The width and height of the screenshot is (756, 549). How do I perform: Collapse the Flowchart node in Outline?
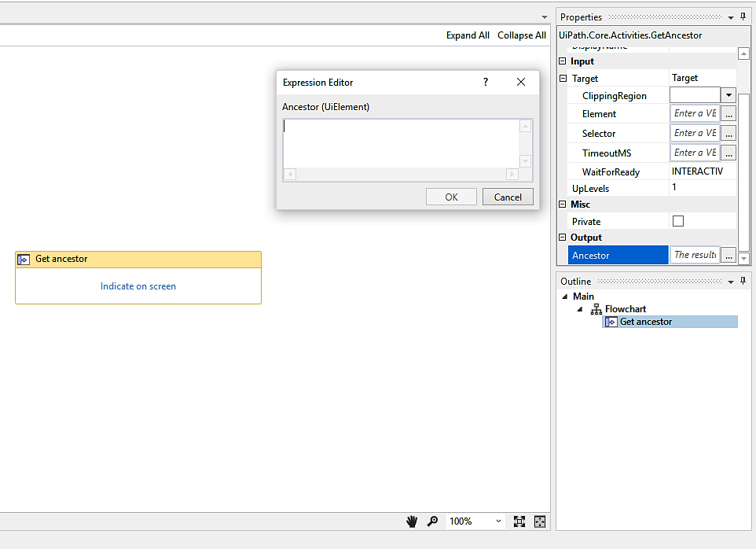tap(580, 309)
